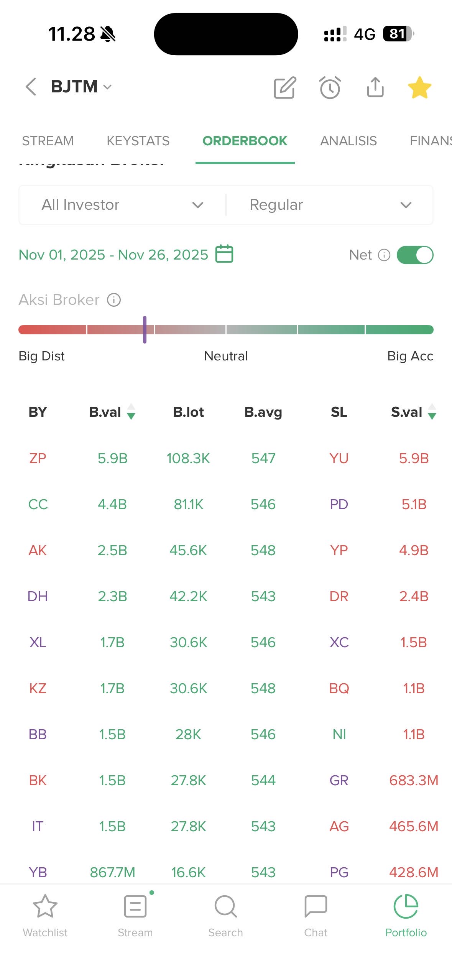Open the Regular market type dropdown

tap(330, 205)
